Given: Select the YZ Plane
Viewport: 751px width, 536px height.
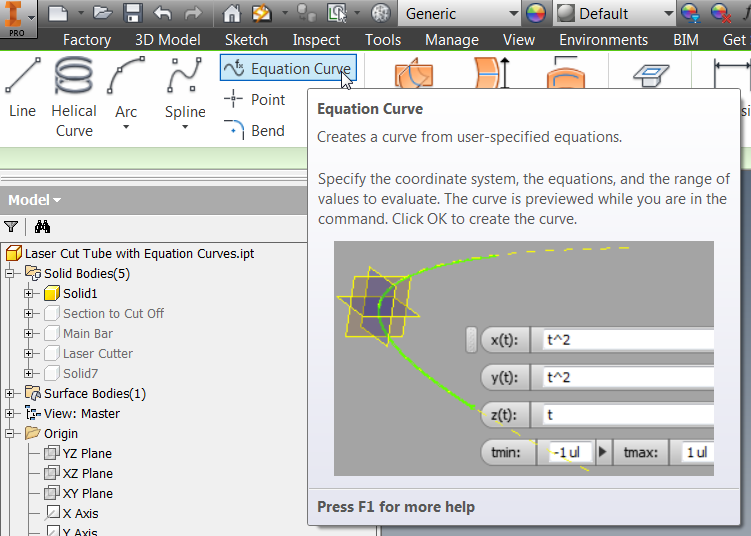Looking at the screenshot, I should pyautogui.click(x=78, y=453).
